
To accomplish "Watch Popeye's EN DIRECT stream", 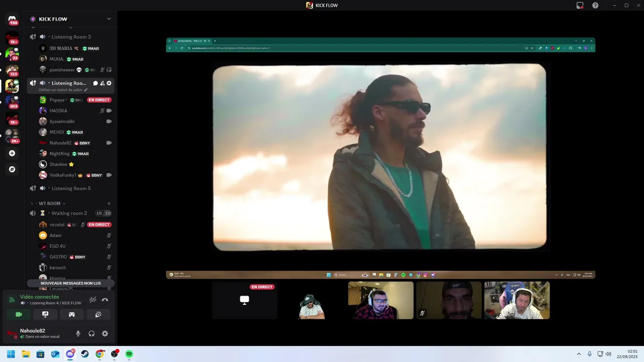I will 99,100.
